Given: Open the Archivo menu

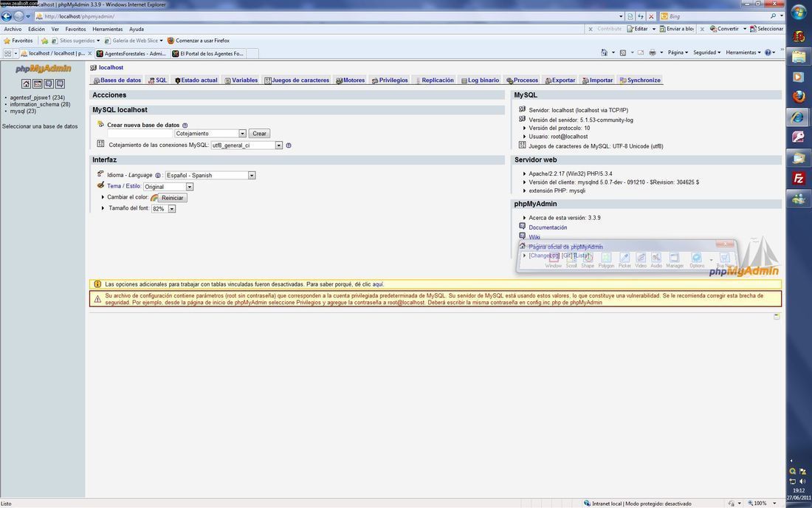Looking at the screenshot, I should 13,29.
